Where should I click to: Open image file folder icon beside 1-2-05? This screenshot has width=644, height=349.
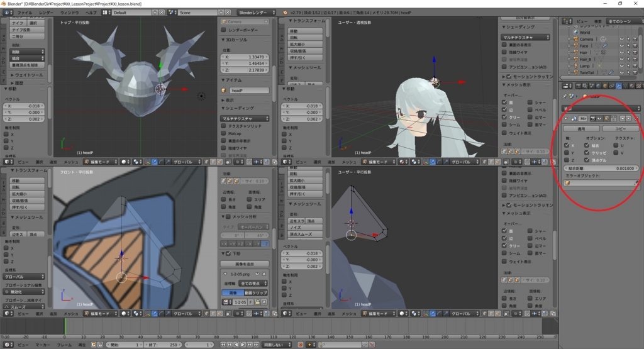257,302
